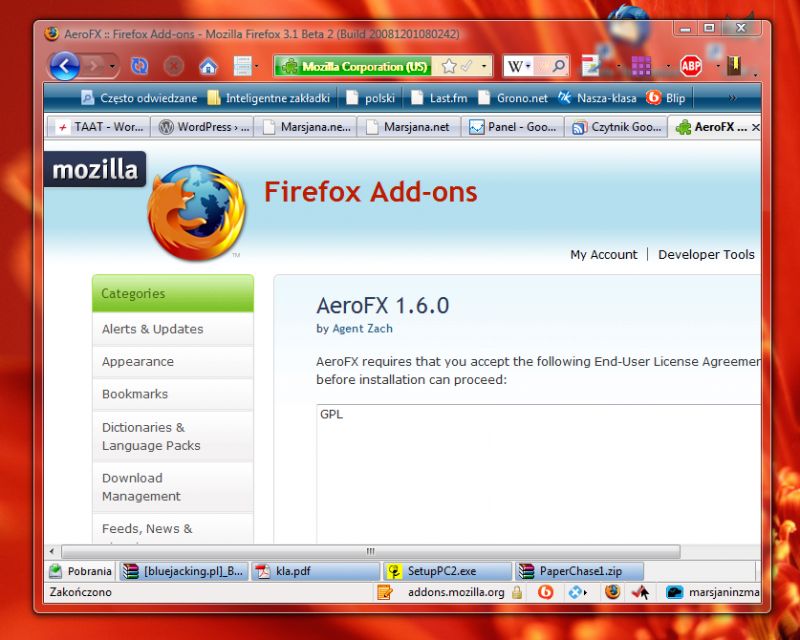This screenshot has height=640, width=800.
Task: Click the Pobrania downloads bar icon
Action: click(x=55, y=571)
